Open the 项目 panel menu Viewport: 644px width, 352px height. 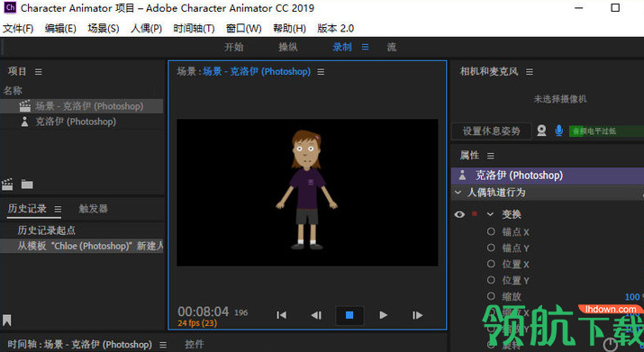pos(38,72)
